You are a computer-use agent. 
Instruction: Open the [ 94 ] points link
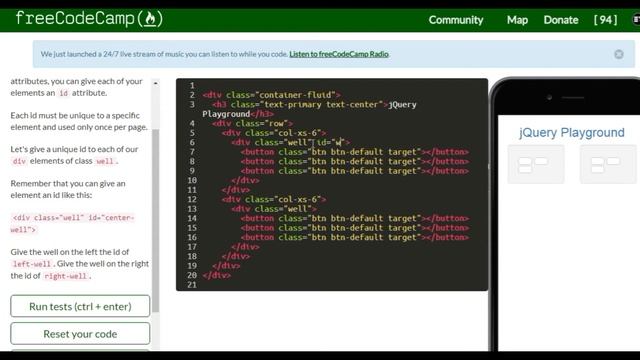605,20
